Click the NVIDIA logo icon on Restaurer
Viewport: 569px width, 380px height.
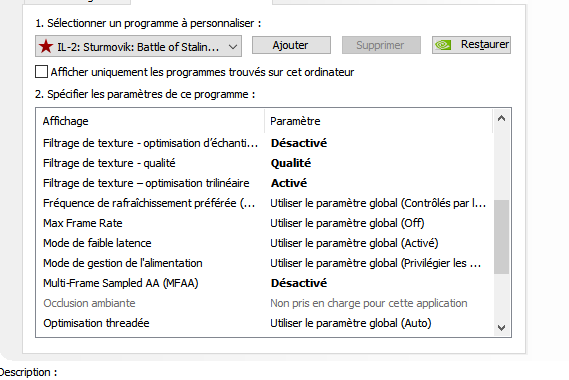click(443, 45)
